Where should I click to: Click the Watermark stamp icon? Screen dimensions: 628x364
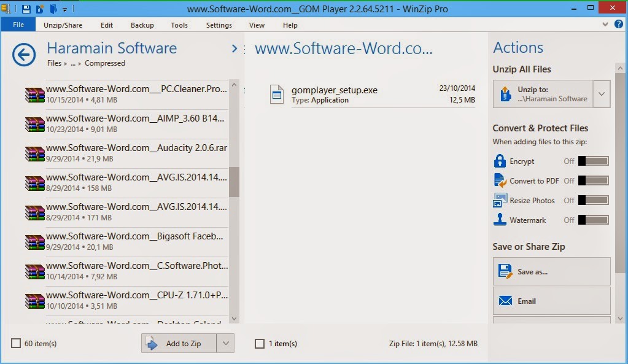tap(500, 219)
